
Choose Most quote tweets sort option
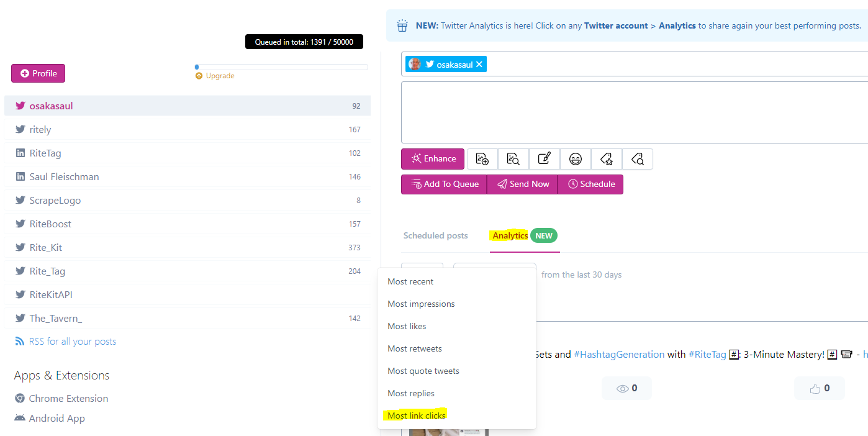(457, 371)
